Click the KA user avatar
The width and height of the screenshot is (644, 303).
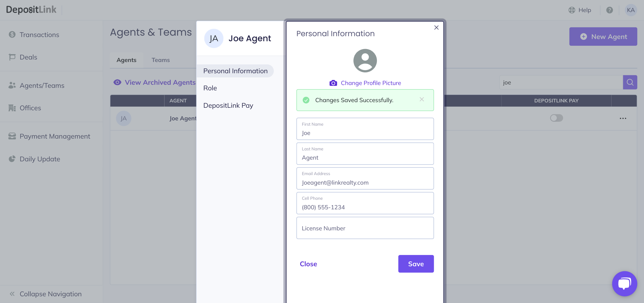pyautogui.click(x=631, y=10)
